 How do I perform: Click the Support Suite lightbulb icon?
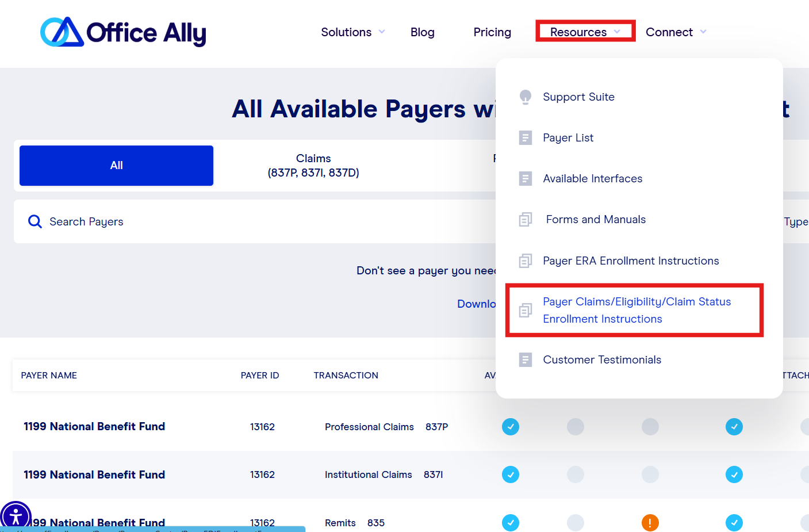526,97
